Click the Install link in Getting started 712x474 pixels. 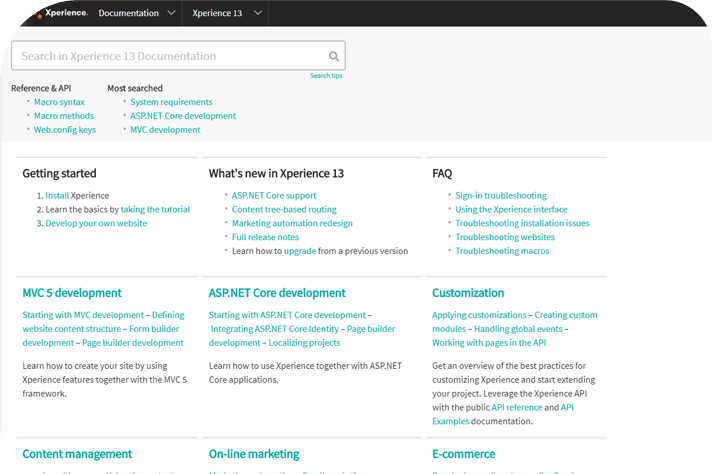click(57, 196)
